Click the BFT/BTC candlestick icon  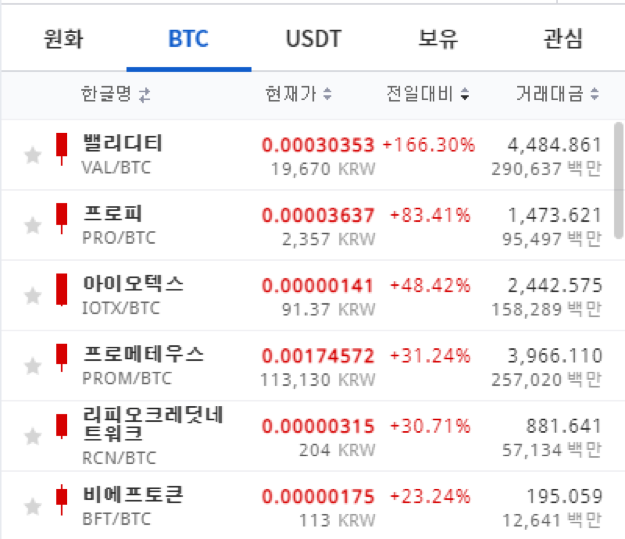click(61, 500)
